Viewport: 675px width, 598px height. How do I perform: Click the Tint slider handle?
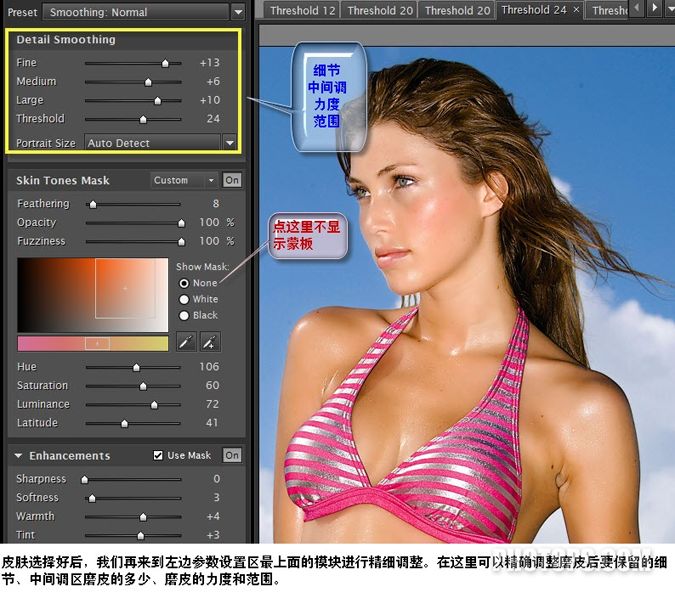point(141,536)
